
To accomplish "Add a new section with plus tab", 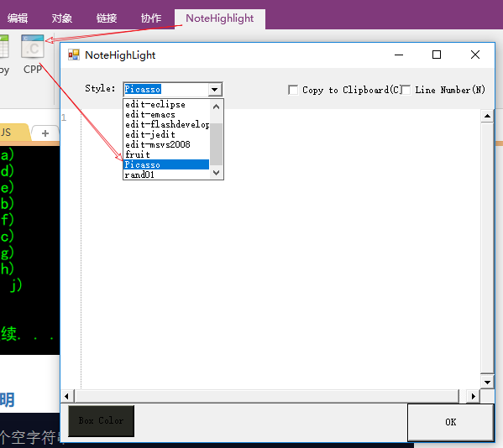I will point(45,133).
